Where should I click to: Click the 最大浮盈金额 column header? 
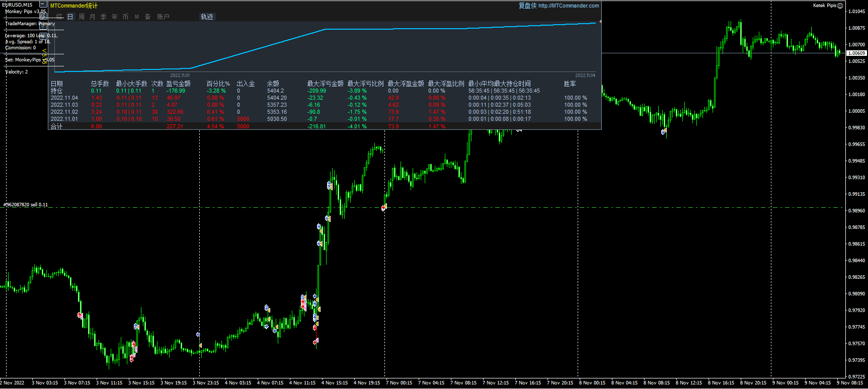tap(406, 84)
